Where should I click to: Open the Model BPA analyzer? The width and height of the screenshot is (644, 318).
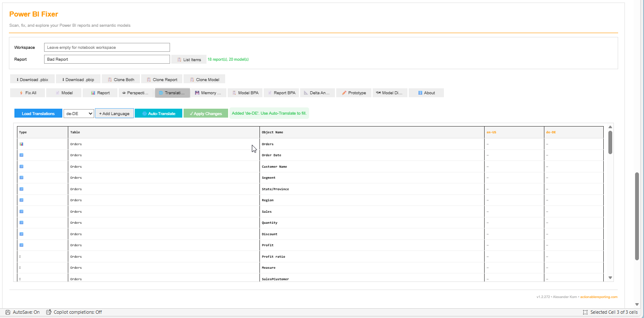click(x=245, y=93)
